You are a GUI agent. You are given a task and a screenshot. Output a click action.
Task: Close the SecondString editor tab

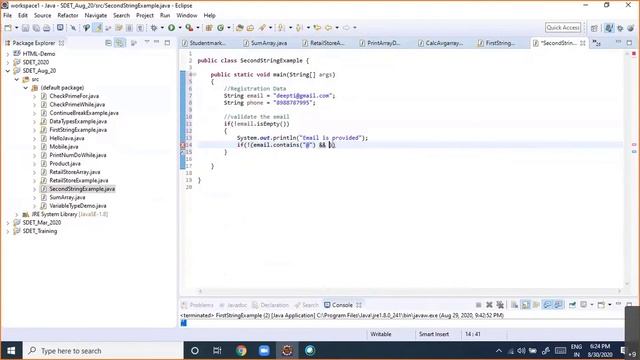click(x=582, y=43)
